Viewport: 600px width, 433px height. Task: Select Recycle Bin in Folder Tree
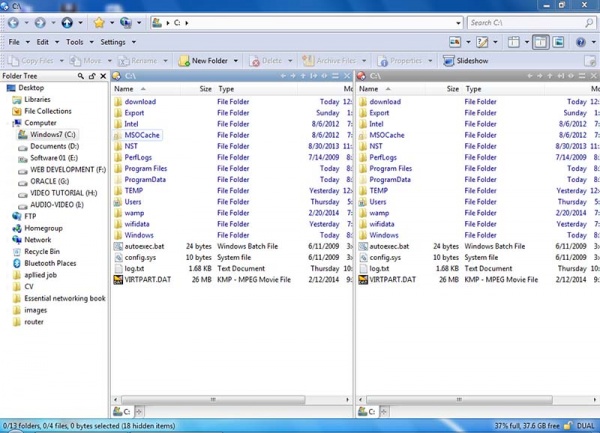point(42,251)
